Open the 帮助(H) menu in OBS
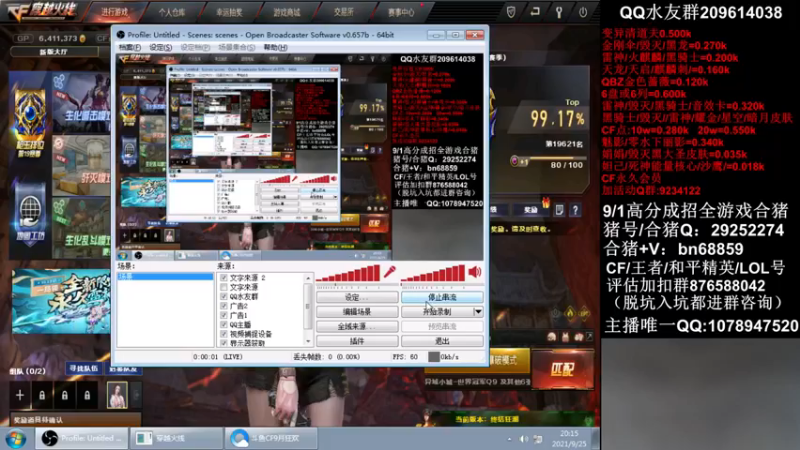800x450 pixels. 276,47
